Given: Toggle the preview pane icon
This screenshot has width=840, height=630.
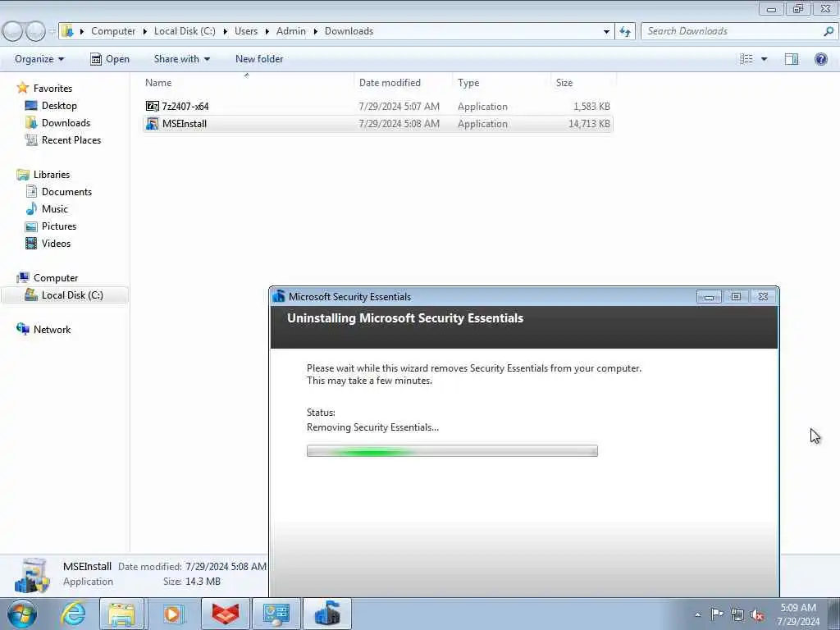Looking at the screenshot, I should pos(792,59).
